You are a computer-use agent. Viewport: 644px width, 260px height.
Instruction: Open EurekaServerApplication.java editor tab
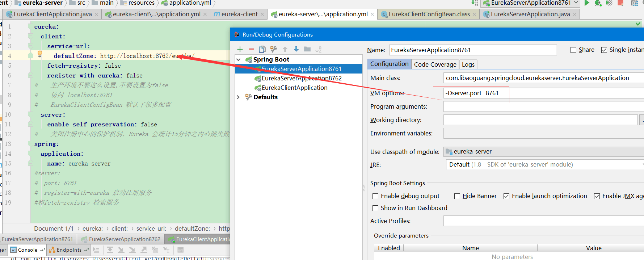(530, 14)
